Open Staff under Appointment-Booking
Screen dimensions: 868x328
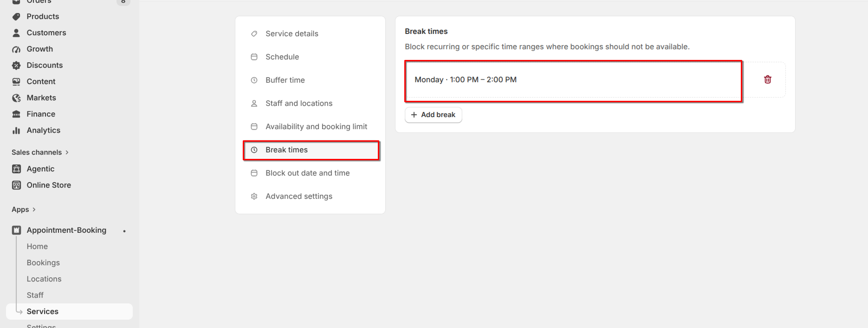tap(35, 295)
